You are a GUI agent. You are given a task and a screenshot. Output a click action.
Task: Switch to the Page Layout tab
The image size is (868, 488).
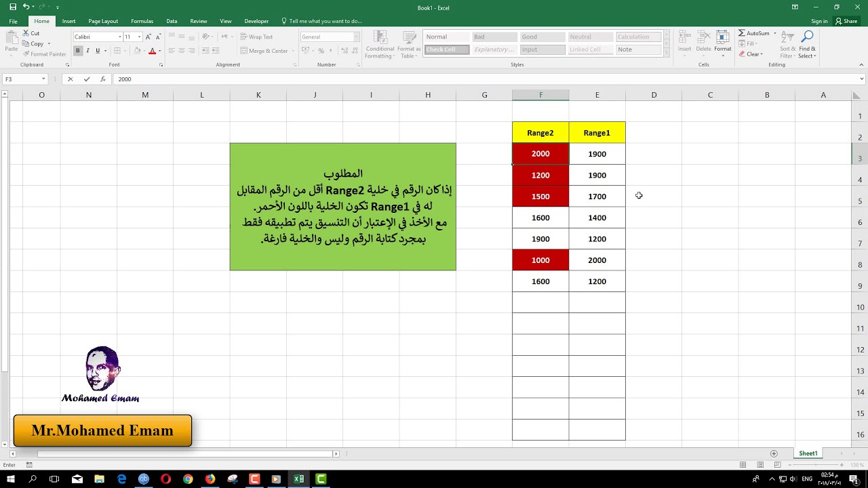click(x=103, y=21)
